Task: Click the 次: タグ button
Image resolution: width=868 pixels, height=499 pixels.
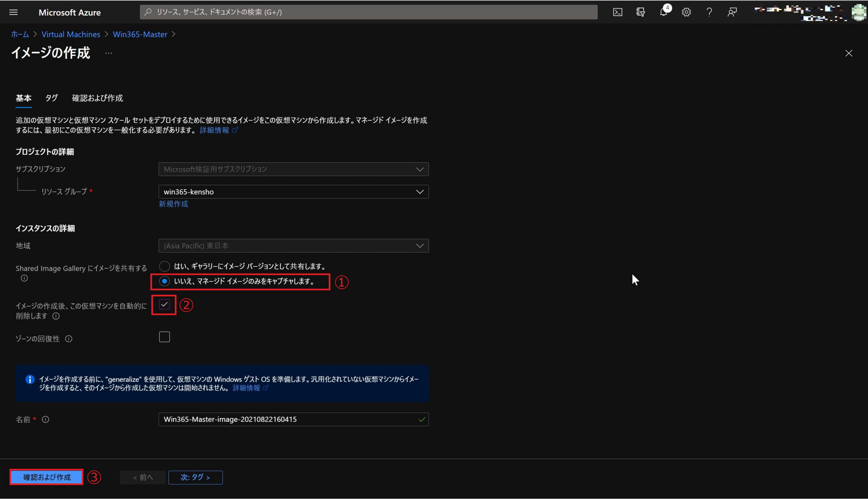Action: pyautogui.click(x=196, y=477)
